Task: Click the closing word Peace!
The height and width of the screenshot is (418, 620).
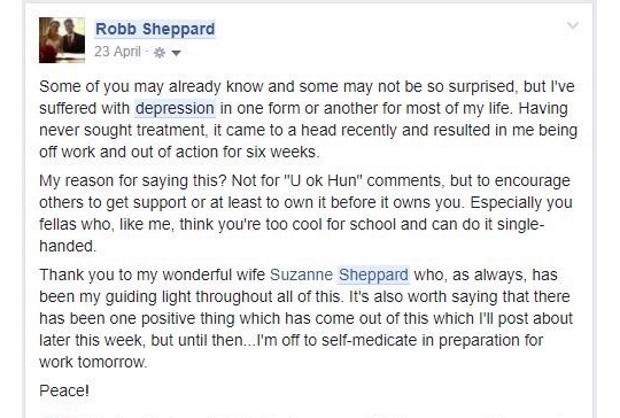Action: pyautogui.click(x=64, y=391)
